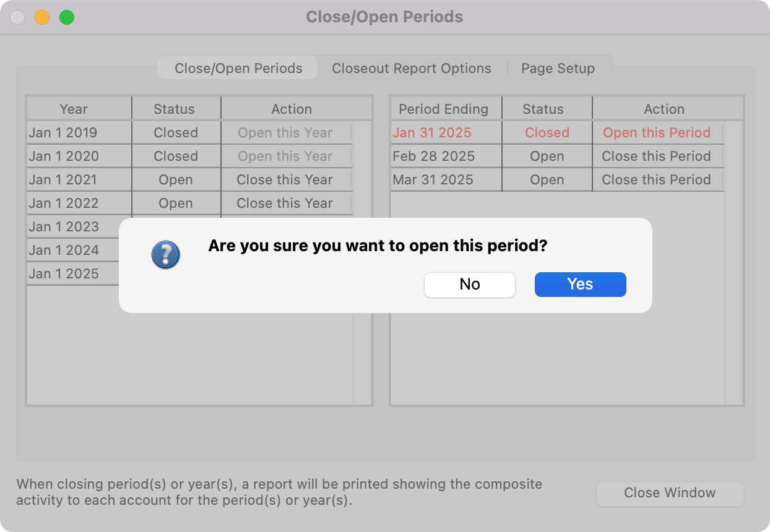Screen dimensions: 770x532
Task: Close this Period for Mar 31 2025
Action: tap(656, 180)
